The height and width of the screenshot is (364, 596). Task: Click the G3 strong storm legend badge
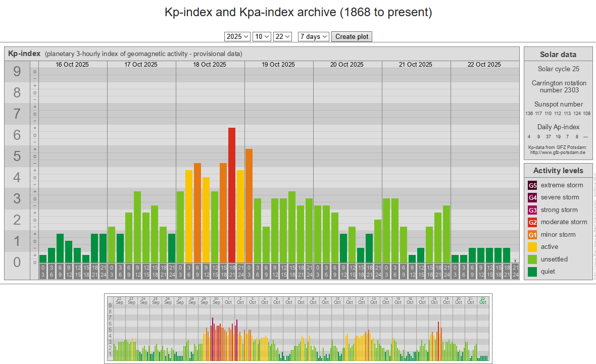pos(532,210)
